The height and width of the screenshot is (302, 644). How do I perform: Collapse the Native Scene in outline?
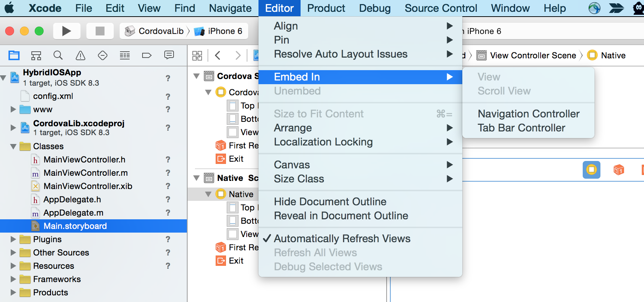click(x=197, y=178)
